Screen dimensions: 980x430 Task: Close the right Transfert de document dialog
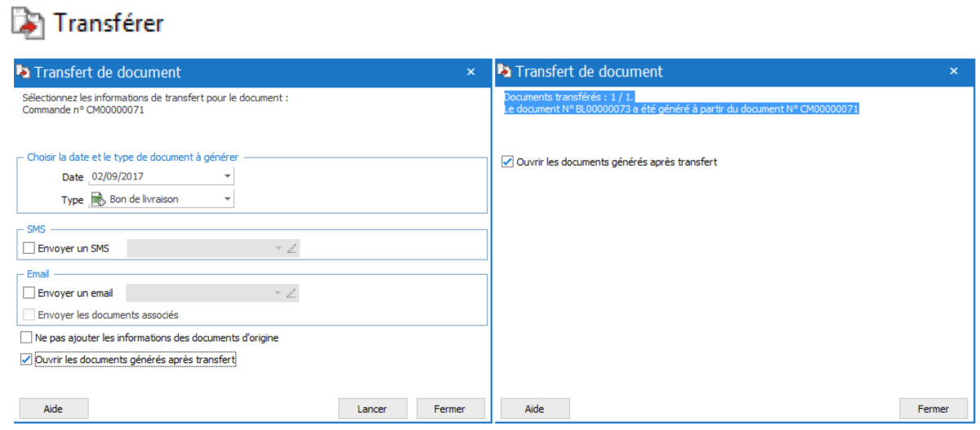tap(953, 72)
